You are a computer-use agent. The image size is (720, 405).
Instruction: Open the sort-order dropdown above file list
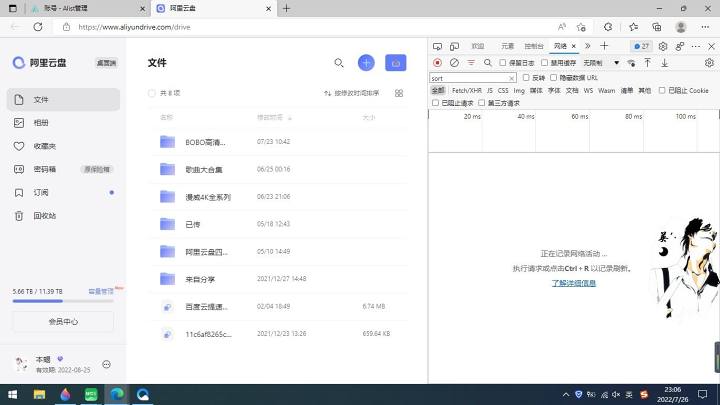pos(352,93)
